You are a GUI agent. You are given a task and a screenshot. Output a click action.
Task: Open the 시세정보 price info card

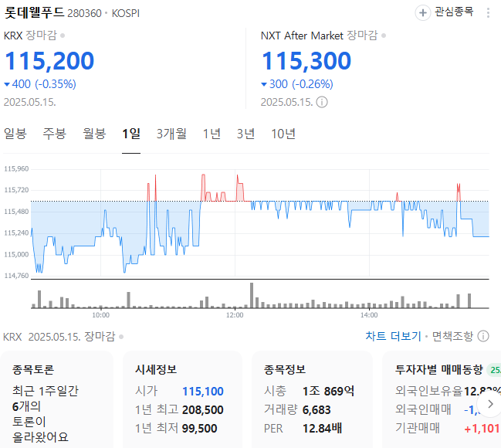tap(182, 399)
